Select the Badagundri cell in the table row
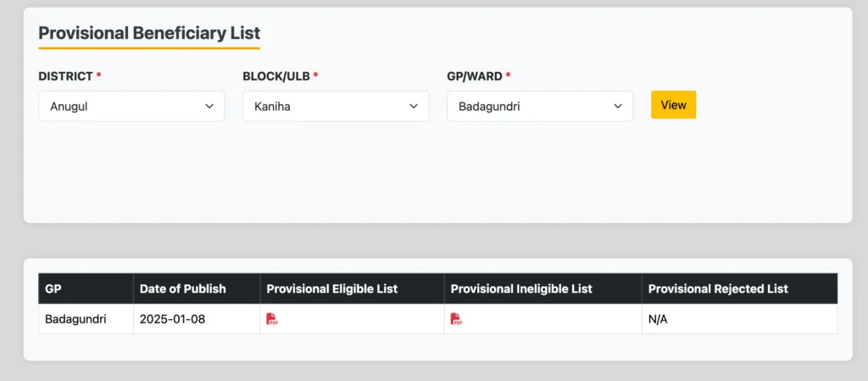 pos(75,319)
